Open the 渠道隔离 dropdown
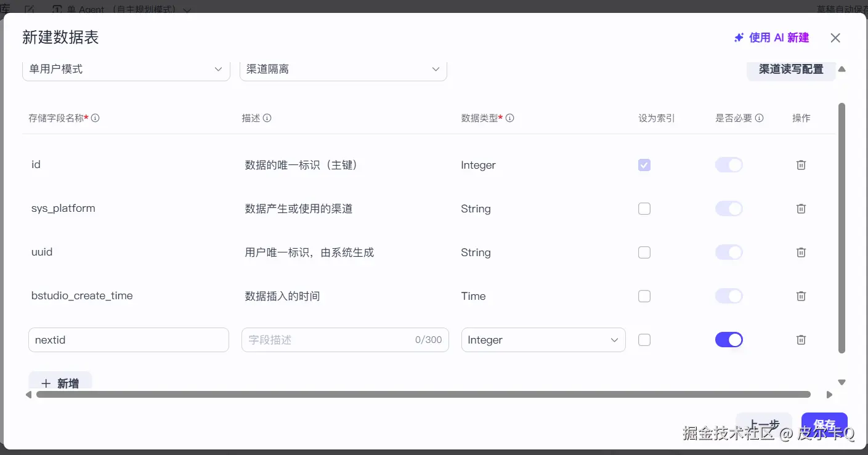The height and width of the screenshot is (455, 868). click(343, 70)
